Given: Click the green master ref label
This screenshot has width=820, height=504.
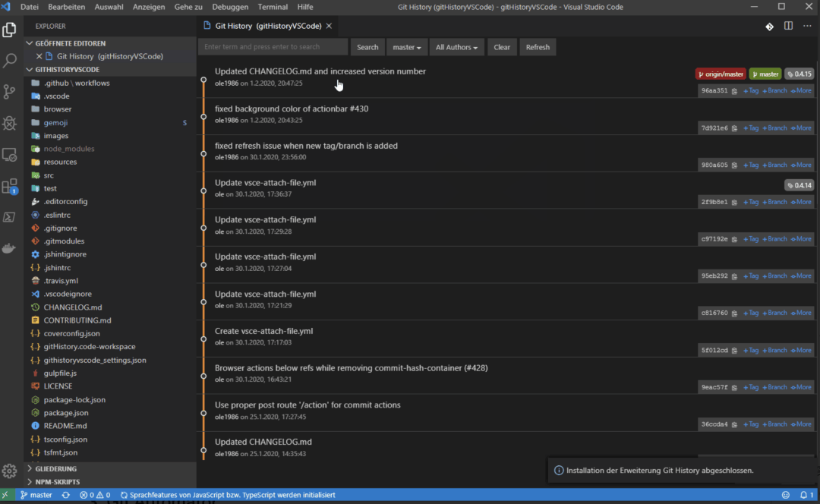Looking at the screenshot, I should pos(765,74).
